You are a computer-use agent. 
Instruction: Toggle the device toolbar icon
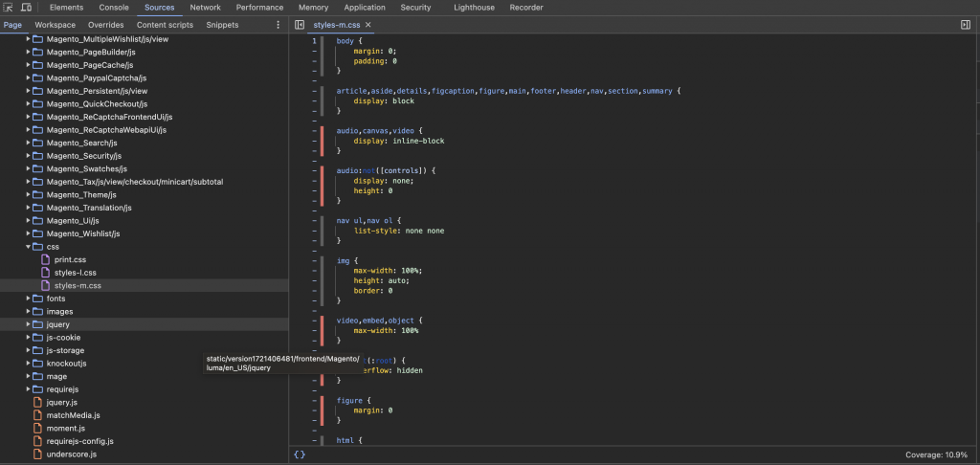point(26,7)
